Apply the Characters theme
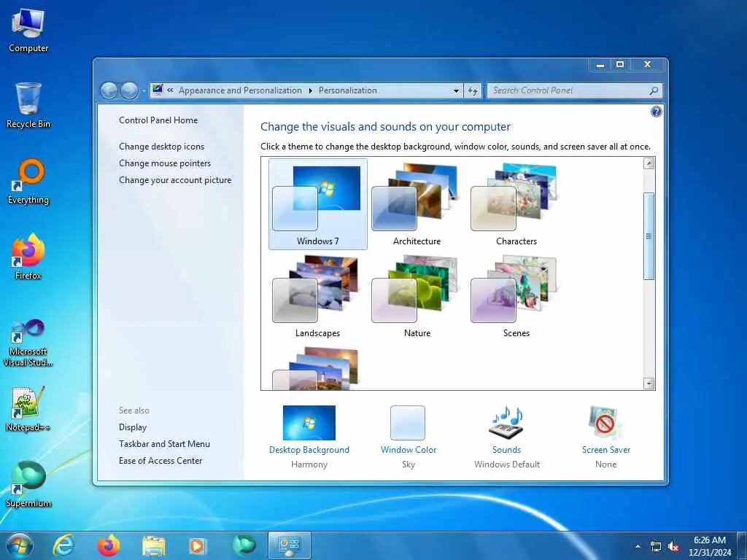Screen dimensions: 747x560 (516, 204)
